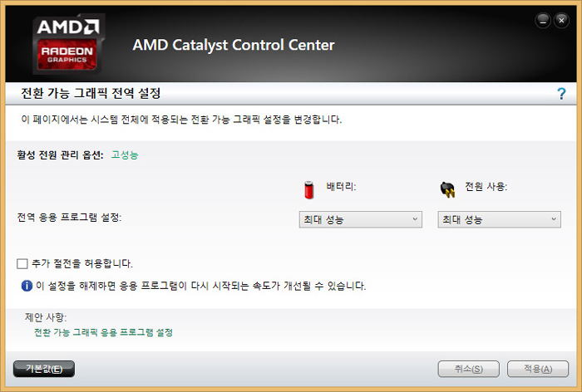582x392 pixels.
Task: Expand the 전원 사용 최대 성능 dropdown
Action: (x=499, y=219)
